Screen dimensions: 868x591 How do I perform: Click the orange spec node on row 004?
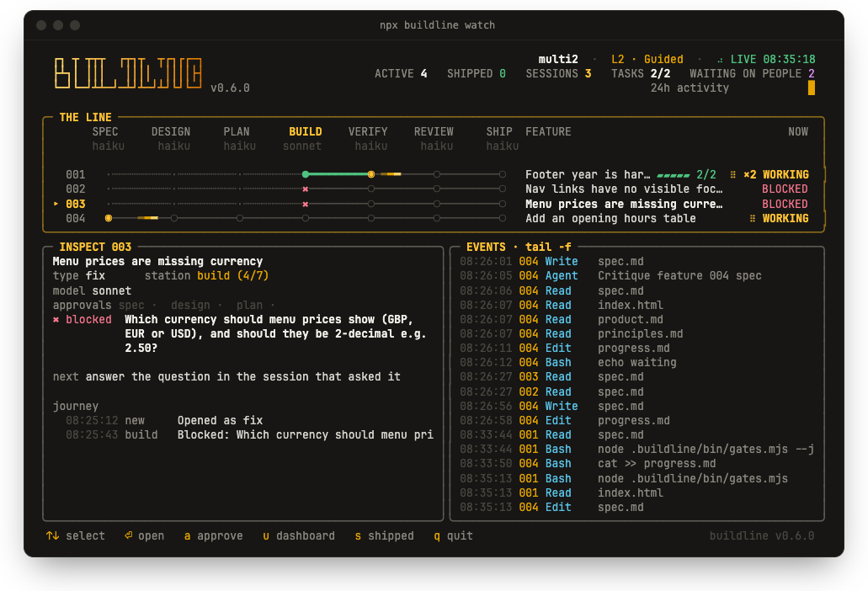(109, 218)
